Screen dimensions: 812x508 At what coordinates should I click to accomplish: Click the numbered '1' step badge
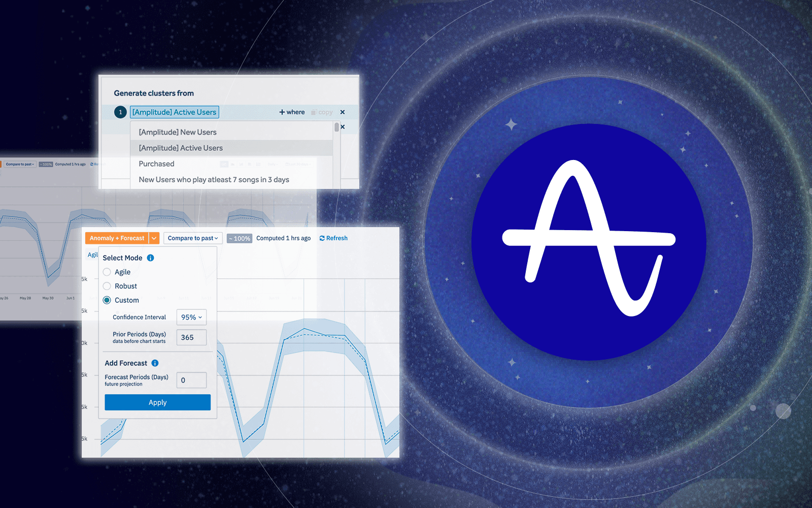120,112
